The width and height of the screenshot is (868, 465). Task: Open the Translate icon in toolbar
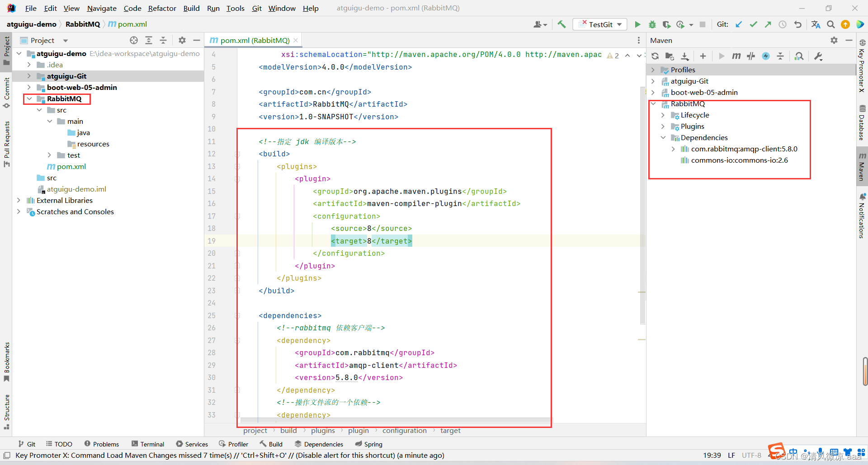click(816, 24)
